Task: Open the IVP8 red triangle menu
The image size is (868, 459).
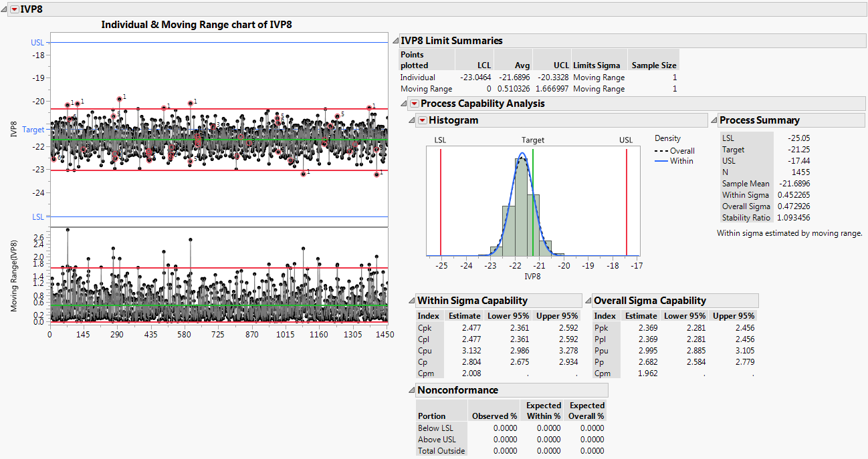Action: pyautogui.click(x=14, y=9)
